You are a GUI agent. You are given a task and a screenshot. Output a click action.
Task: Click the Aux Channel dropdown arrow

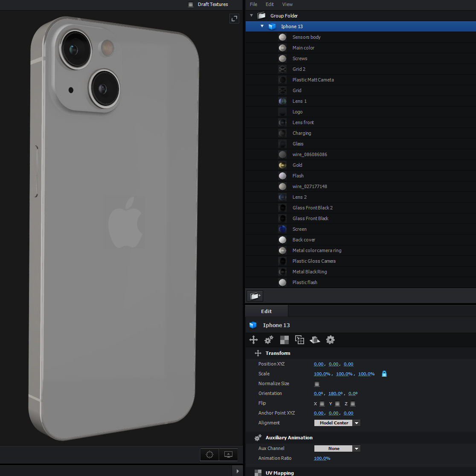pyautogui.click(x=357, y=448)
